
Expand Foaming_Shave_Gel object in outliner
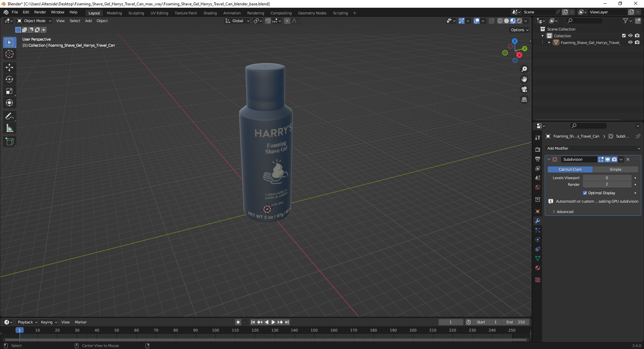(549, 43)
